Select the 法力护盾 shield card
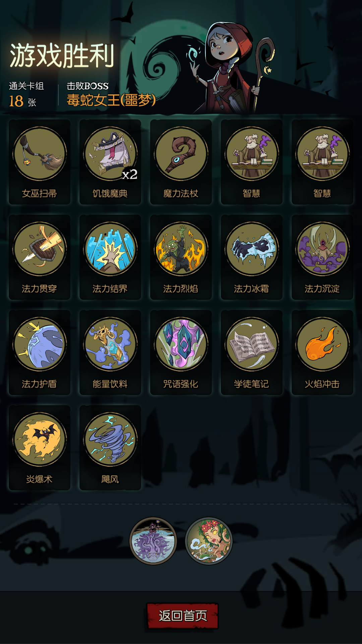The height and width of the screenshot is (644, 362). tap(40, 353)
